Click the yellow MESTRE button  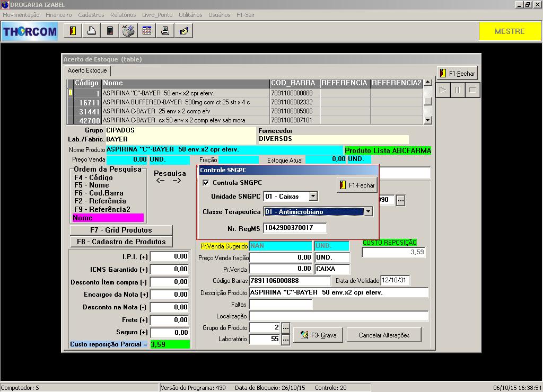click(510, 31)
